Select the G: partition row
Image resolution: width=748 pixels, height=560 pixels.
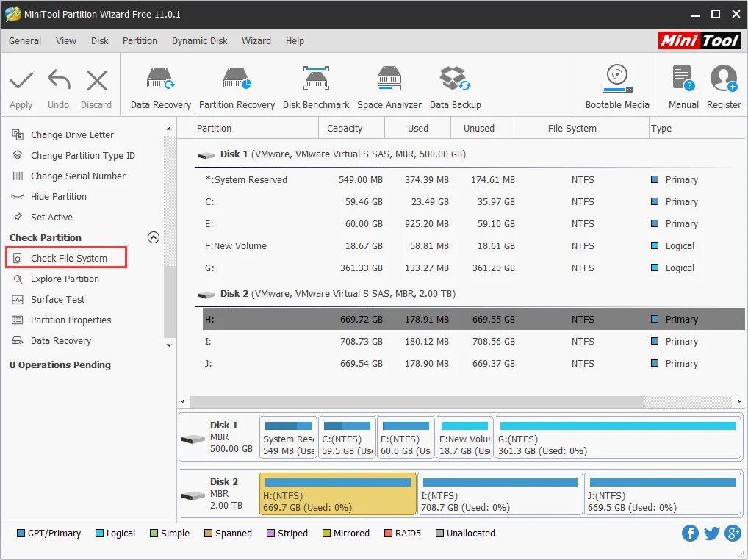click(x=474, y=268)
